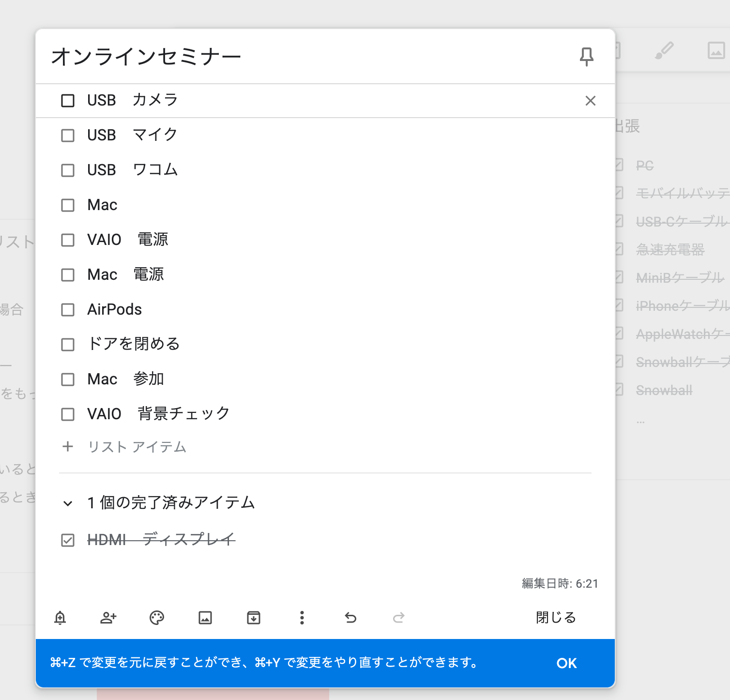Click the text USB ワコム
Screen dimensions: 730x700
click(133, 170)
